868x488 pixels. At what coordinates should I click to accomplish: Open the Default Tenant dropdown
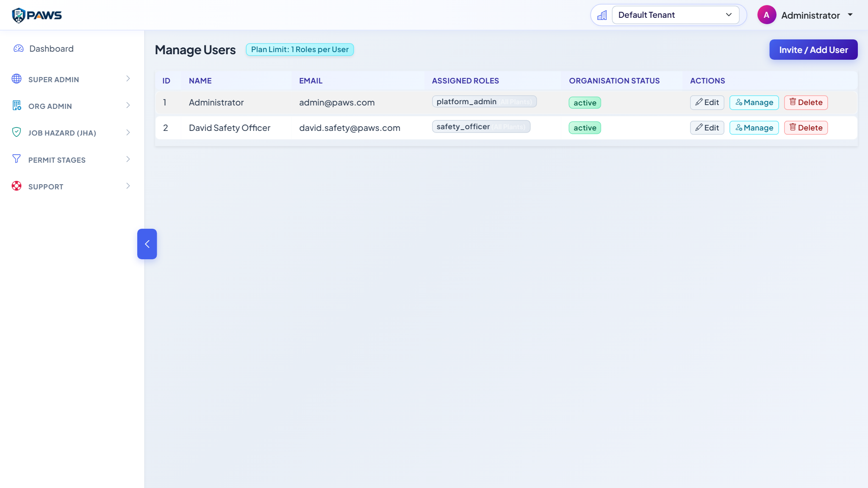pyautogui.click(x=675, y=15)
